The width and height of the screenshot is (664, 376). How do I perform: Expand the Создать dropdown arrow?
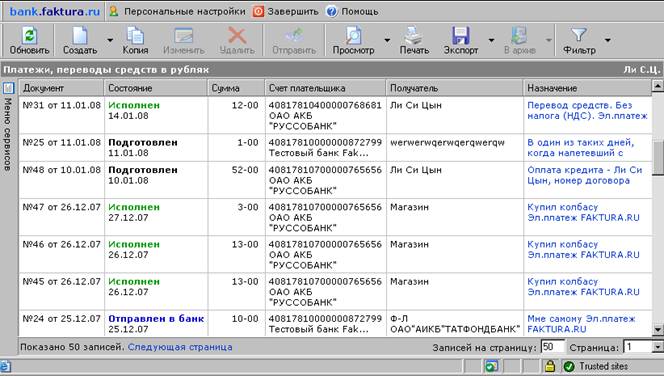coord(110,40)
